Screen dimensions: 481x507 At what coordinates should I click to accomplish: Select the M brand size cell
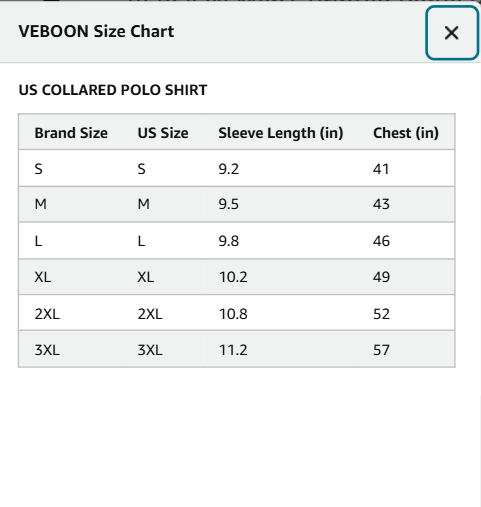coord(41,204)
